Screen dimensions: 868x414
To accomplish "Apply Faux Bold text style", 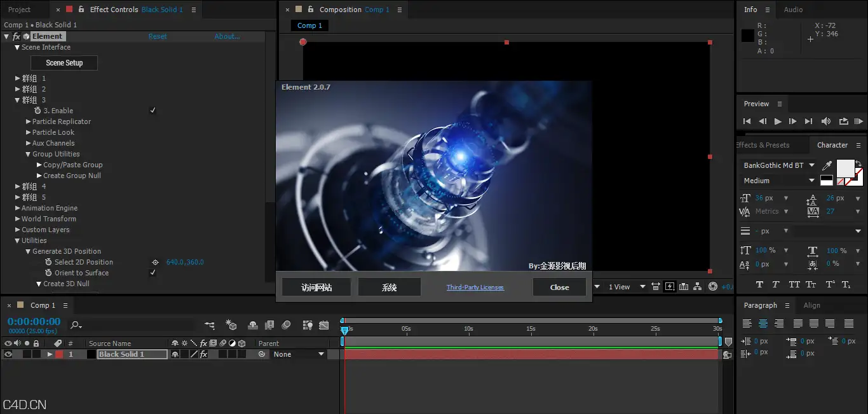I will [759, 284].
